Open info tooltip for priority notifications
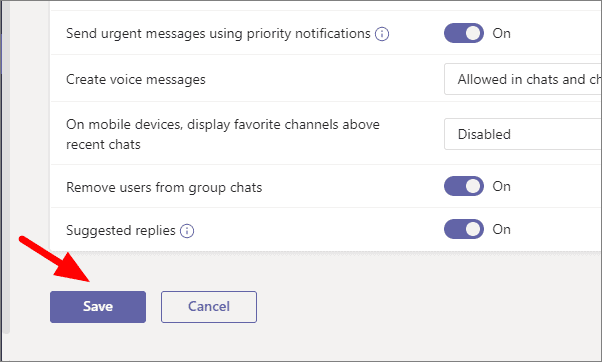The height and width of the screenshot is (362, 602). click(382, 34)
